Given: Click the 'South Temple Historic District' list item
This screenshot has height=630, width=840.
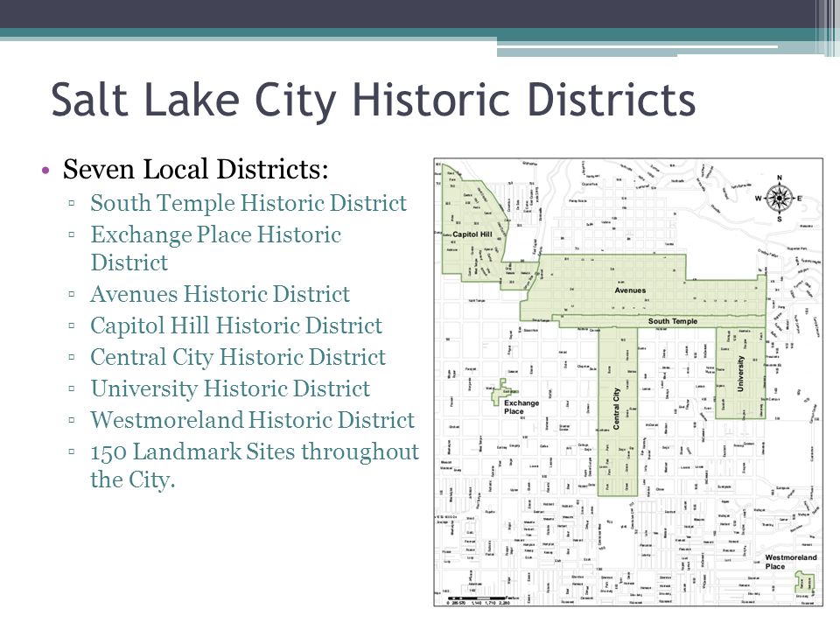Looking at the screenshot, I should click(248, 204).
